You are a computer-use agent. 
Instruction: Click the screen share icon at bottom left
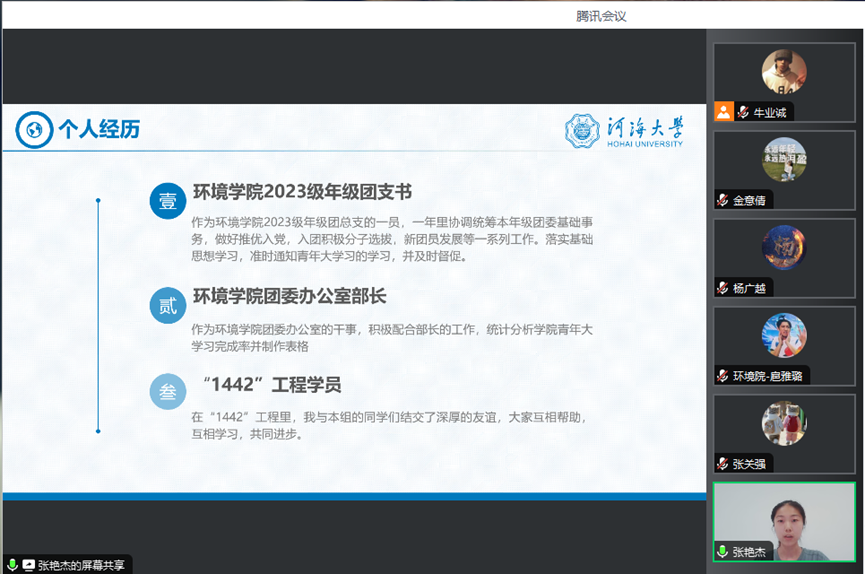(x=28, y=565)
